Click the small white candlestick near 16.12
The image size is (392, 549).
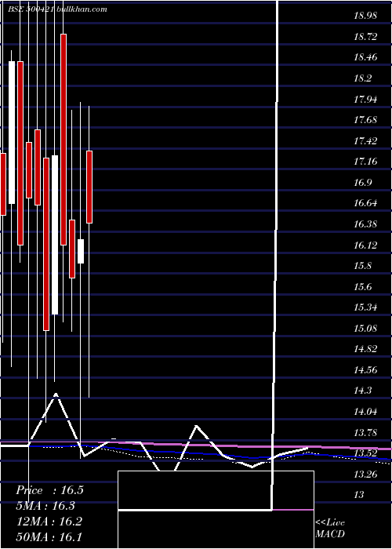coord(81,251)
